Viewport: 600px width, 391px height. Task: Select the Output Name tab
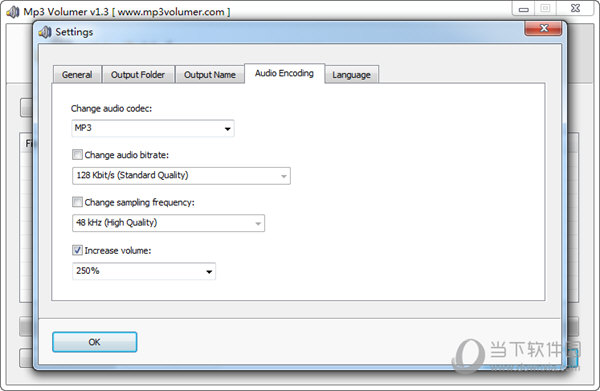tap(210, 75)
